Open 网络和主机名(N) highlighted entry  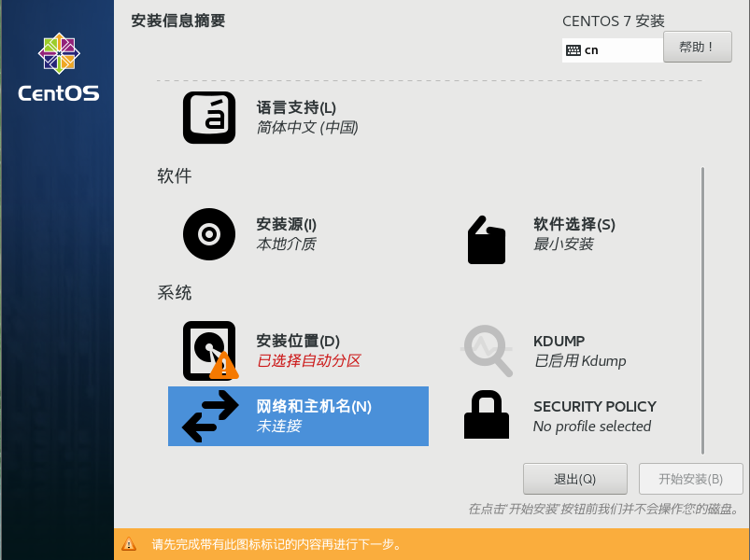pos(298,416)
